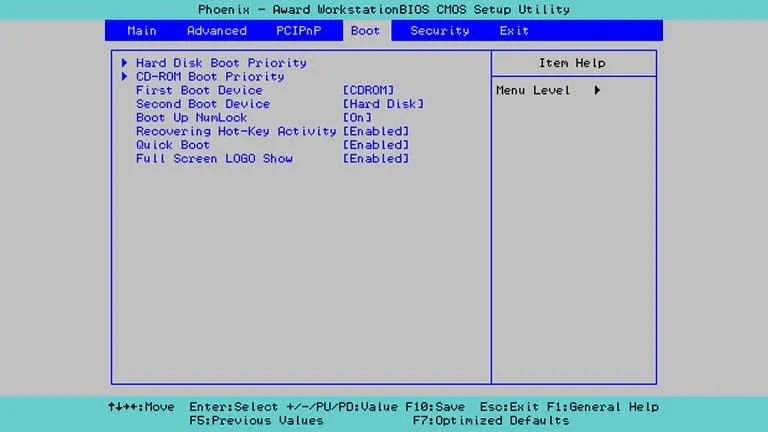
Task: Expand Hard Disk Boot Priority submenu
Action: [x=221, y=63]
